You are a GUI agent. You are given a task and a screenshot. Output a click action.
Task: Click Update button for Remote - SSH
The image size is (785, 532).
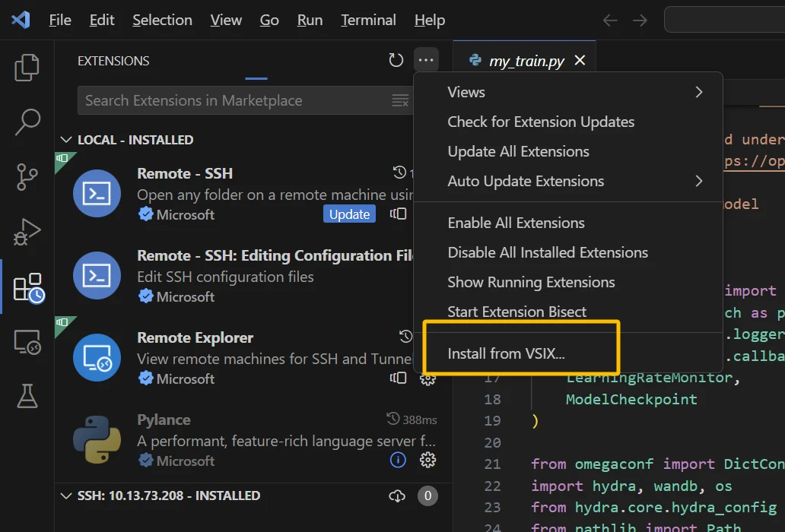coord(349,214)
